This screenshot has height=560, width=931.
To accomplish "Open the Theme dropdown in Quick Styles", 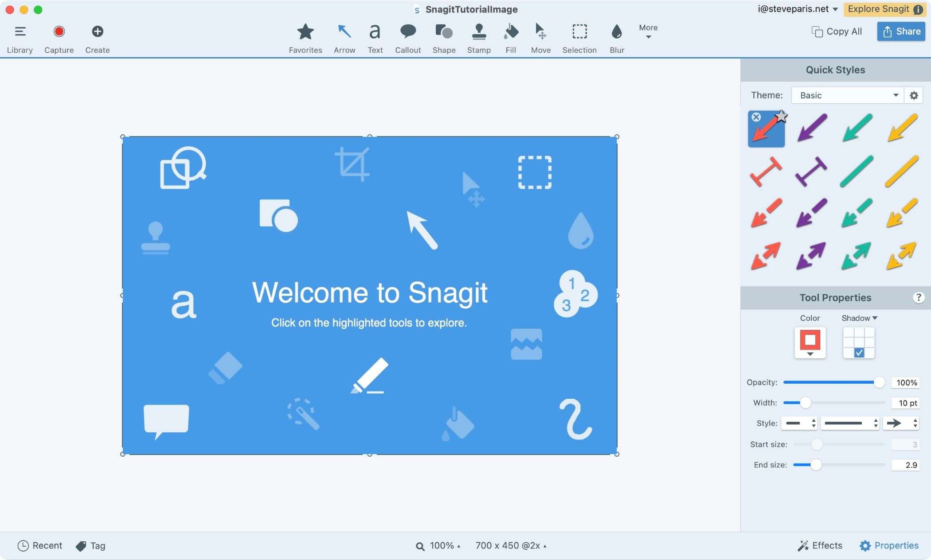I will (848, 94).
